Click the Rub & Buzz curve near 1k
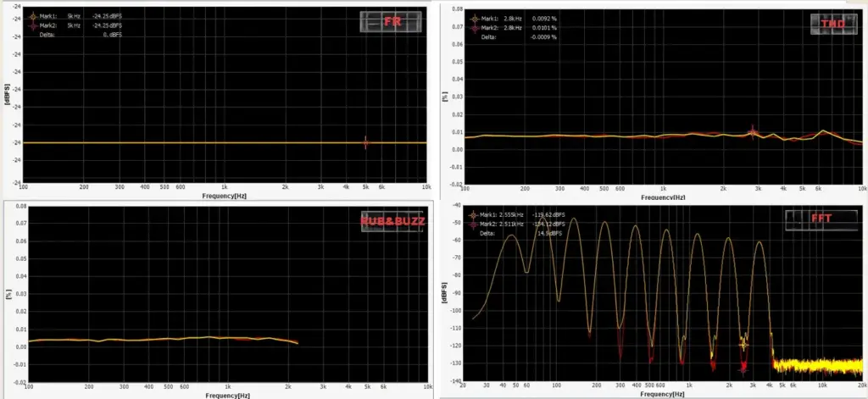 [x=224, y=337]
